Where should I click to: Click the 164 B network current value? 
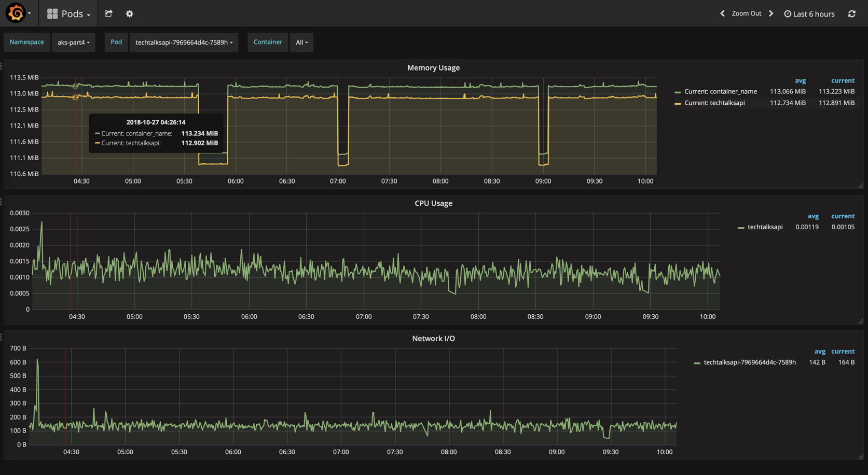coord(846,362)
